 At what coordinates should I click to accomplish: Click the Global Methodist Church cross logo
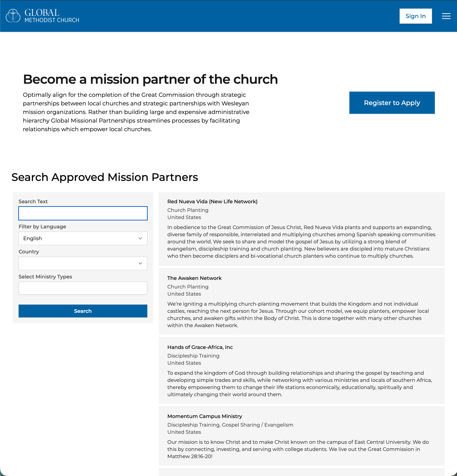[13, 16]
